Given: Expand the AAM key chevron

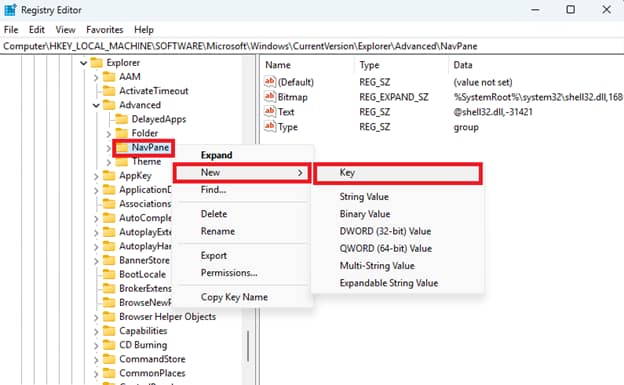Looking at the screenshot, I should 96,77.
